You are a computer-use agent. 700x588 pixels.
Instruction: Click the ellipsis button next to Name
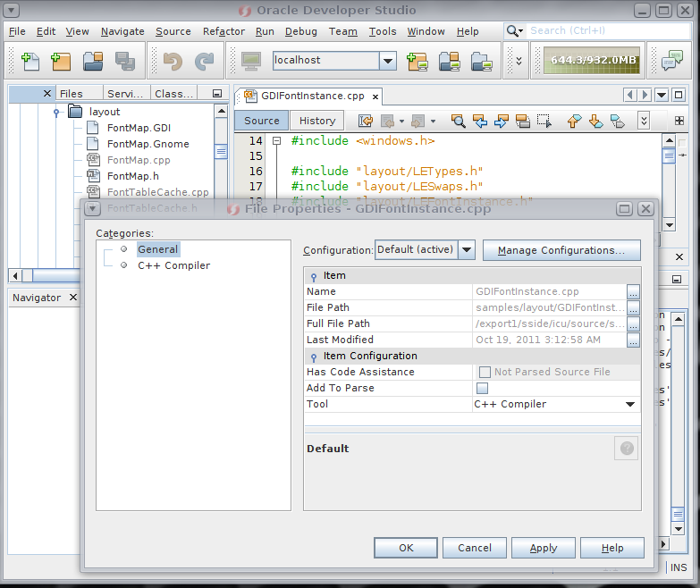click(633, 291)
